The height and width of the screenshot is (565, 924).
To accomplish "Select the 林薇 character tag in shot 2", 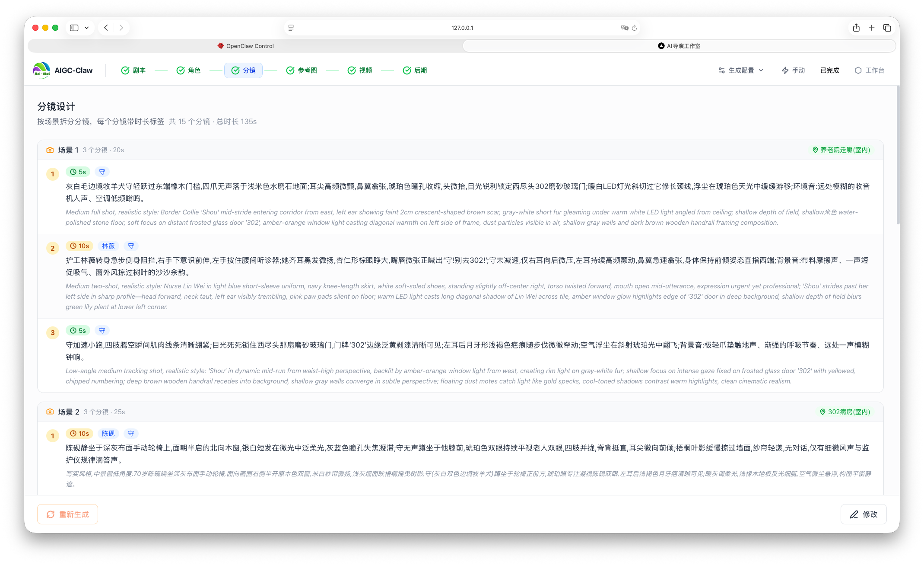I will click(x=108, y=246).
